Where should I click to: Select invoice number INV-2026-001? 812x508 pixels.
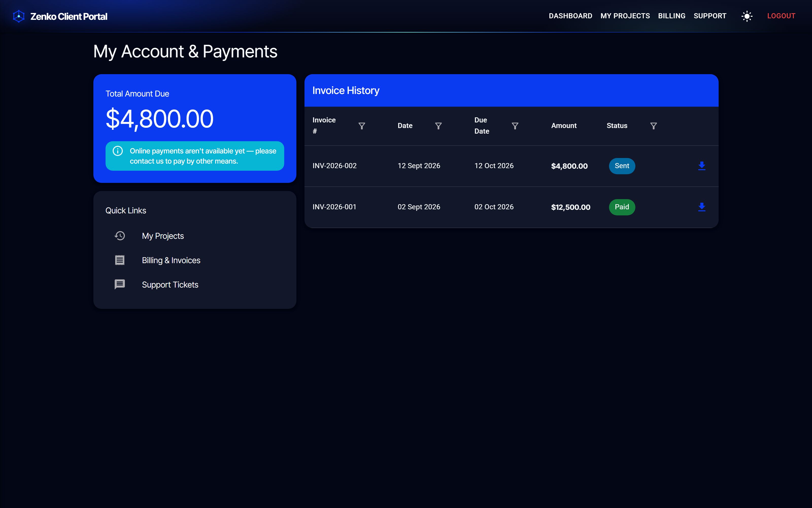(334, 207)
